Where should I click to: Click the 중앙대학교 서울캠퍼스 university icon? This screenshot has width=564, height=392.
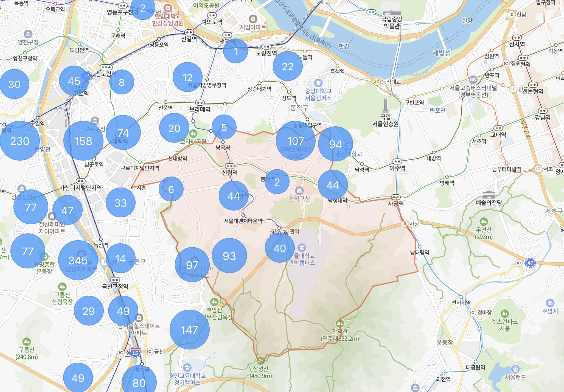coord(318,83)
